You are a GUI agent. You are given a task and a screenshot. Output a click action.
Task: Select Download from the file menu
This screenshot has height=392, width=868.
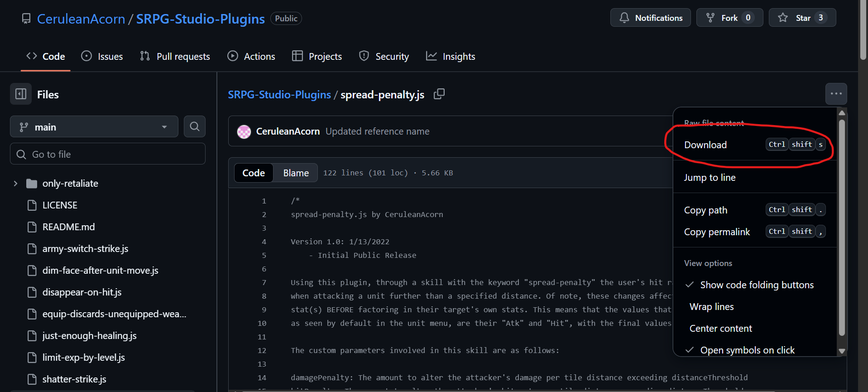pos(705,145)
